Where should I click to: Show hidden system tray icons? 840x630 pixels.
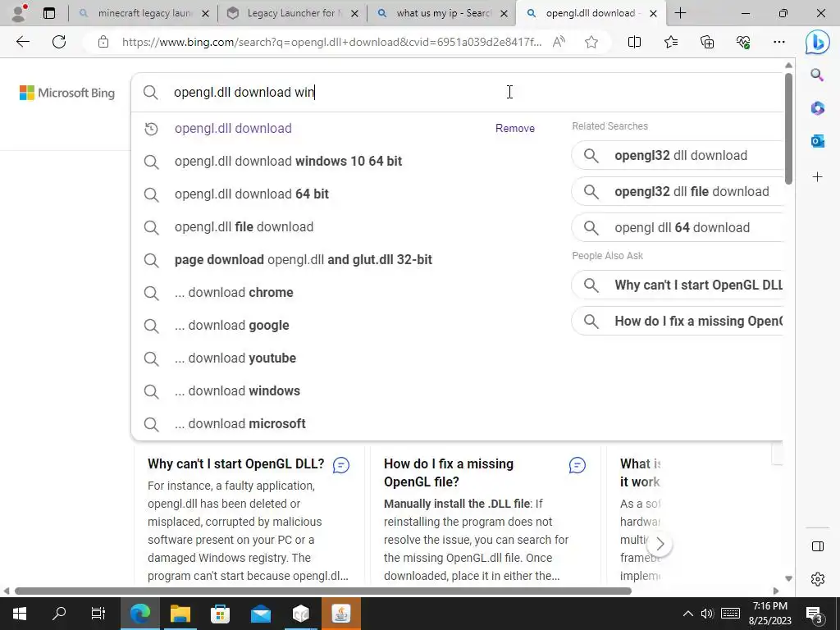[x=688, y=614]
